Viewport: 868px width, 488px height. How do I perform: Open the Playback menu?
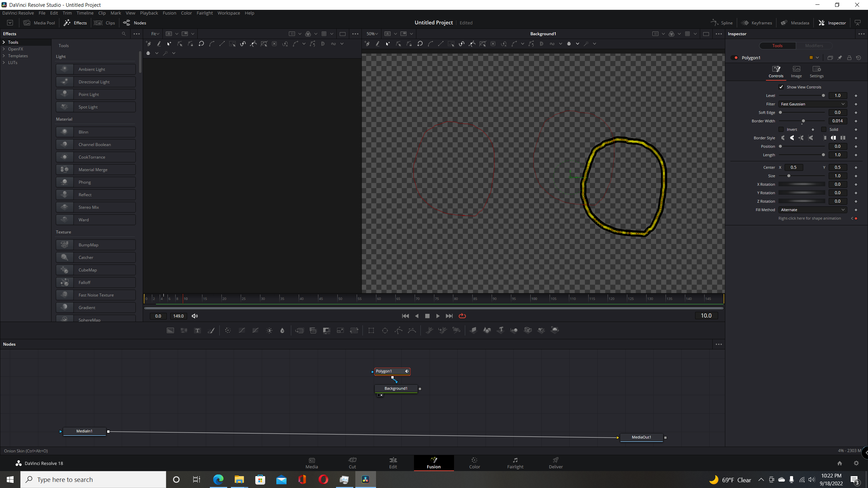(149, 13)
